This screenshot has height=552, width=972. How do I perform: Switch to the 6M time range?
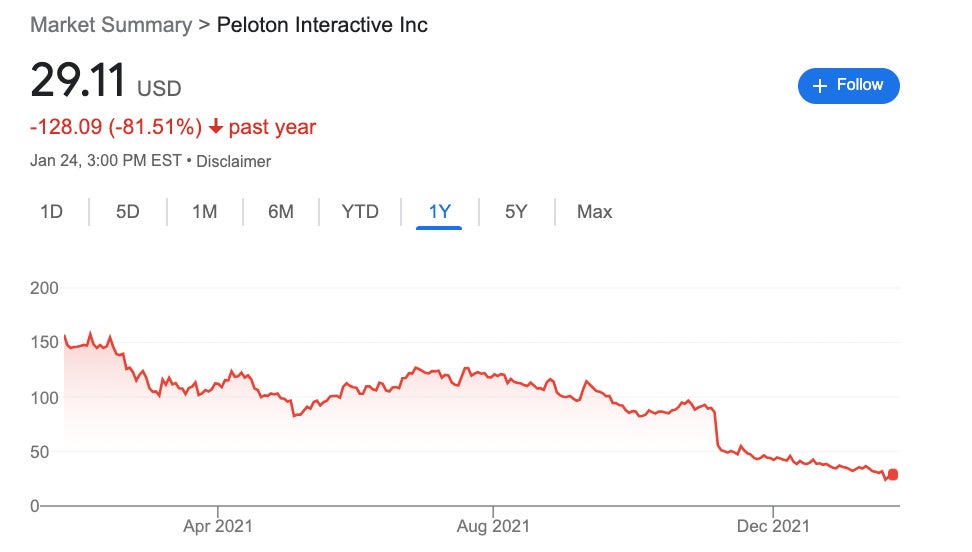[x=281, y=212]
